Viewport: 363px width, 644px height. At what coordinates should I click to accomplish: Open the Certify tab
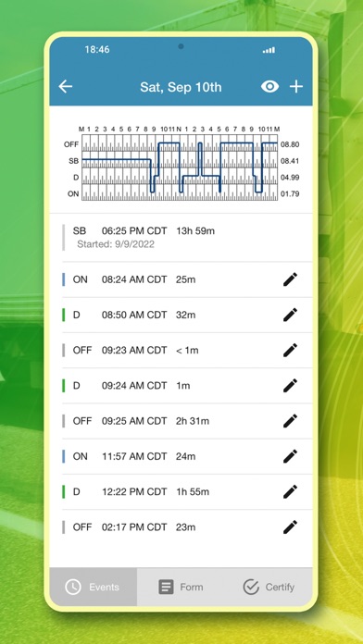[269, 587]
